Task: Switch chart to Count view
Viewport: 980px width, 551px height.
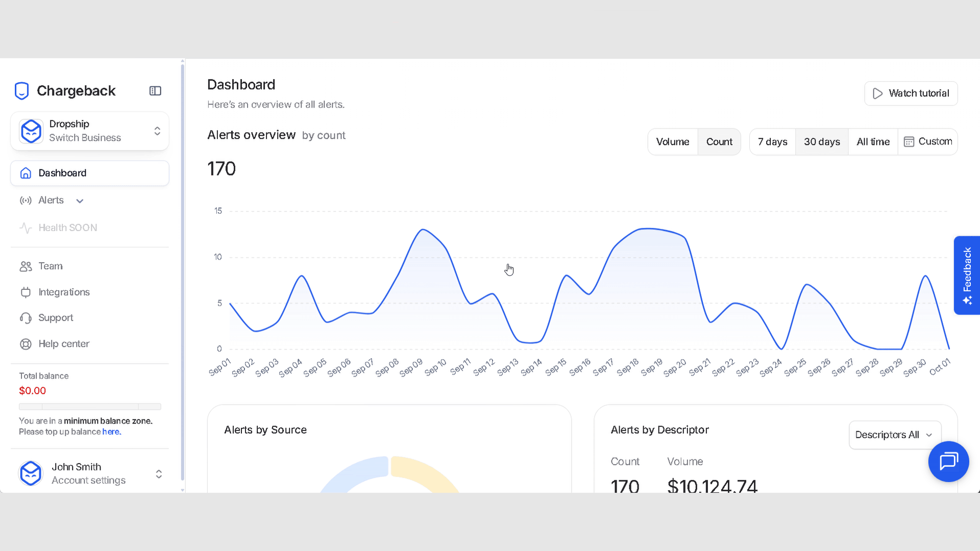Action: [719, 142]
